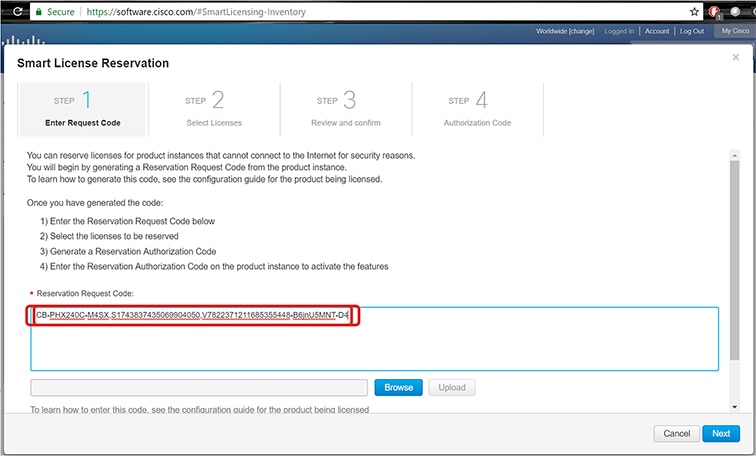Select Step 1 Enter Request Code tab
Image resolution: width=756 pixels, height=456 pixels.
[82, 109]
